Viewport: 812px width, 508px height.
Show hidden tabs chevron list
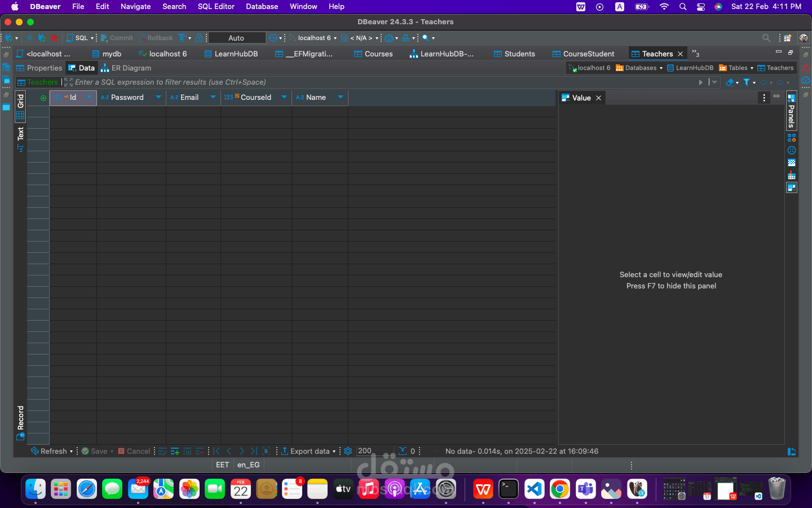[x=696, y=54]
